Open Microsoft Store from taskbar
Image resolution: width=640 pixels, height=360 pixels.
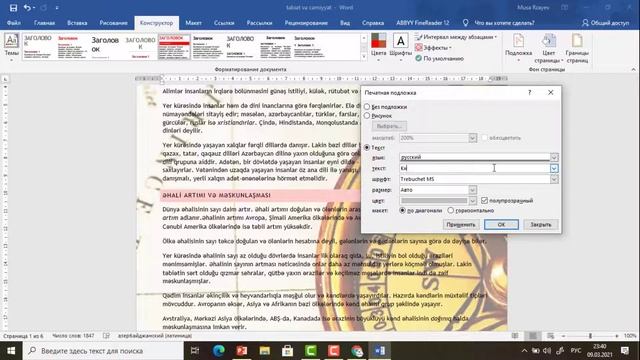pyautogui.click(x=287, y=351)
